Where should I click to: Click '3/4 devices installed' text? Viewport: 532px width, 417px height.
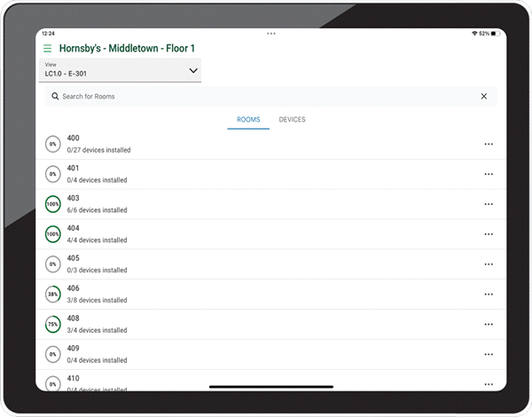[x=97, y=330]
